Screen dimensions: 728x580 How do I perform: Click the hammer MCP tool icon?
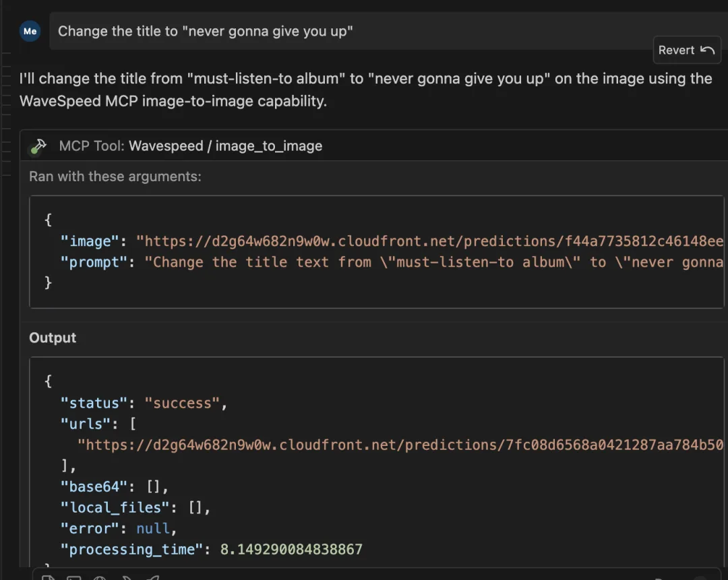pos(38,146)
